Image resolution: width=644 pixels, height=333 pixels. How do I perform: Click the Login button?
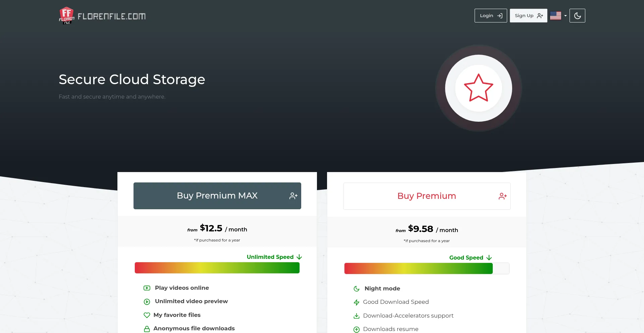pyautogui.click(x=490, y=16)
